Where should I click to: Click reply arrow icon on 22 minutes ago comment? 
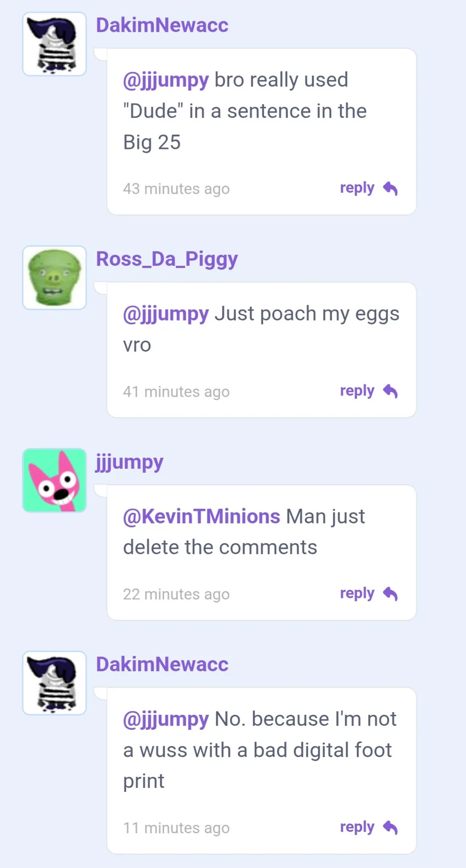(x=390, y=594)
